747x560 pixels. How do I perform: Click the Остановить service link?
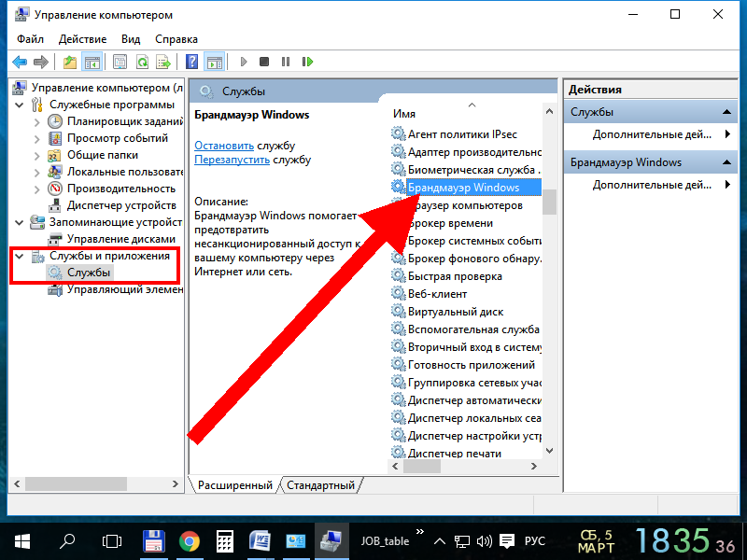pyautogui.click(x=223, y=146)
